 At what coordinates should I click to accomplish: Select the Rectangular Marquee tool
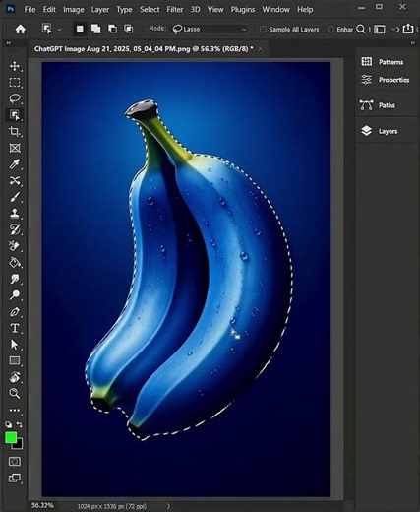tap(15, 82)
